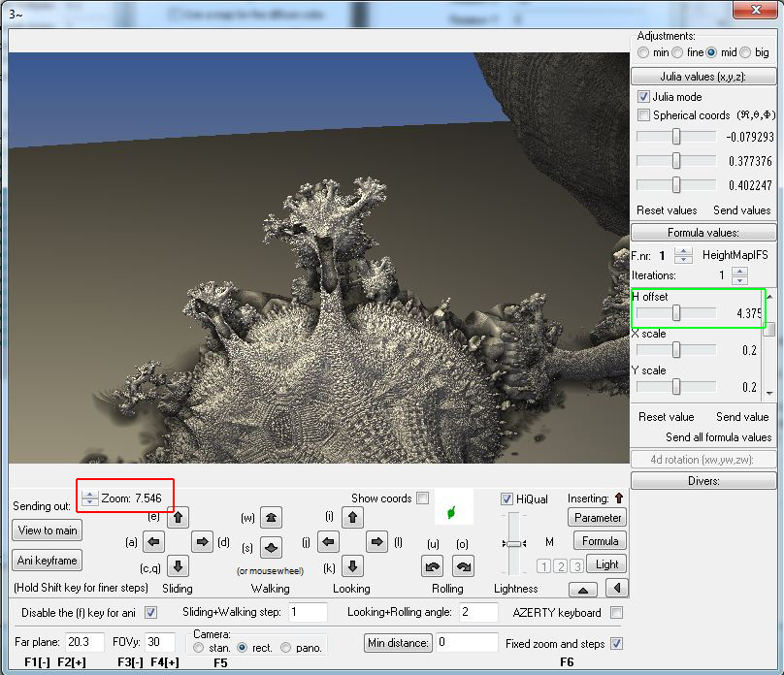Viewport: 784px width, 675px height.
Task: Select the pano. camera radio button
Action: click(285, 648)
